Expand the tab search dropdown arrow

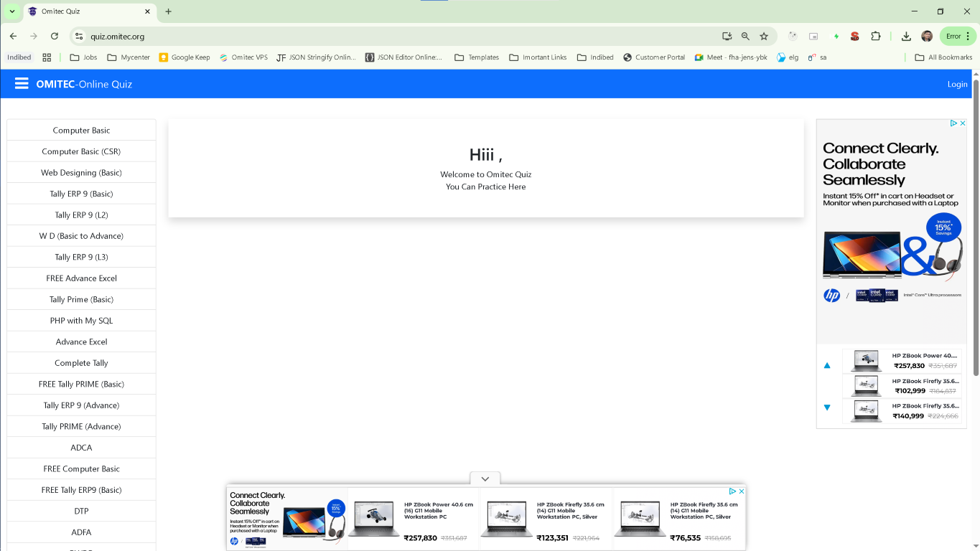(x=11, y=11)
